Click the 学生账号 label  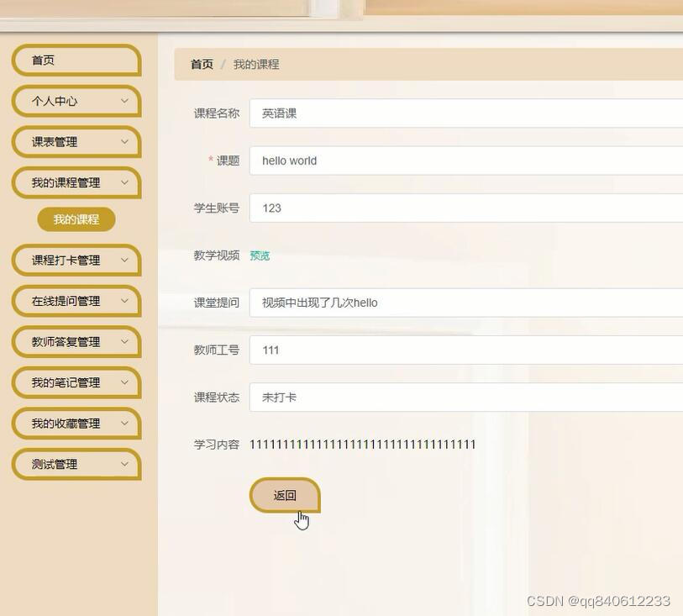point(217,208)
